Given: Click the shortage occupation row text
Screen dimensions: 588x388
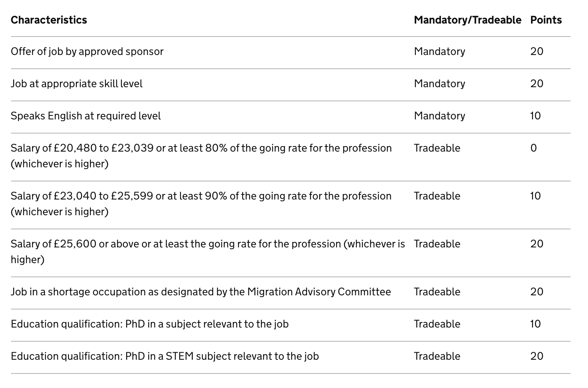Looking at the screenshot, I should click(x=200, y=292).
